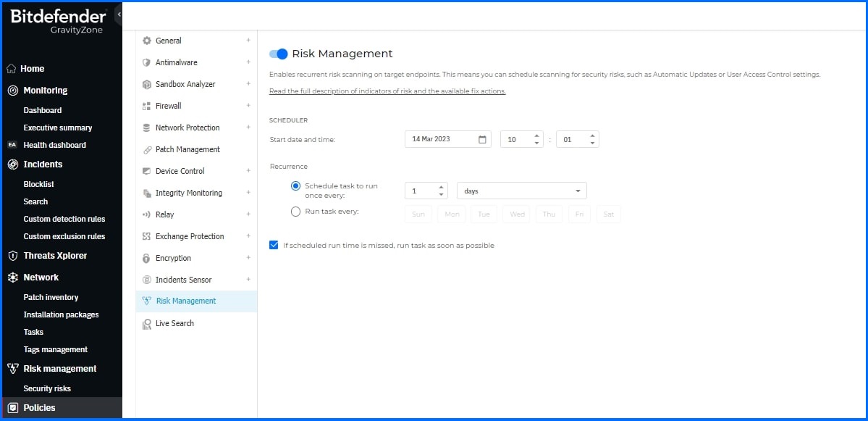
Task: Click the Firewall grid icon
Action: 147,106
